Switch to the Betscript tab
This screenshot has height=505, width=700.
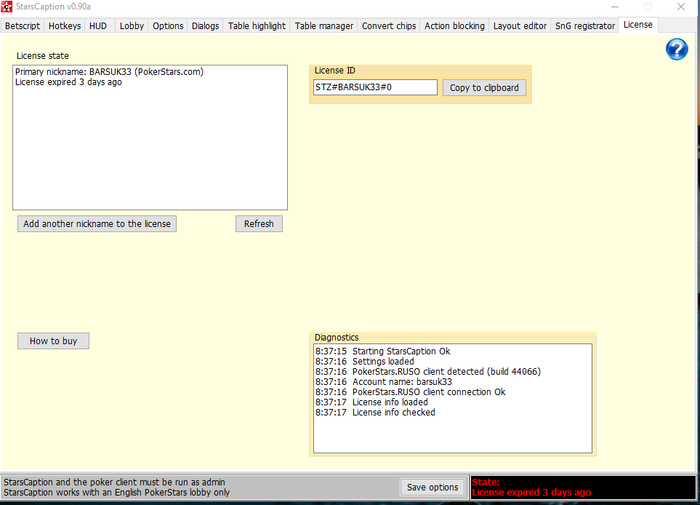[22, 26]
